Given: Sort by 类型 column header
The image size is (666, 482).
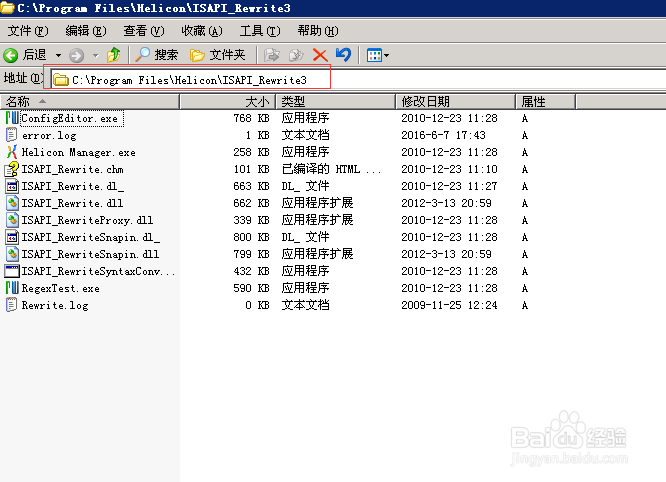Looking at the screenshot, I should (x=336, y=102).
